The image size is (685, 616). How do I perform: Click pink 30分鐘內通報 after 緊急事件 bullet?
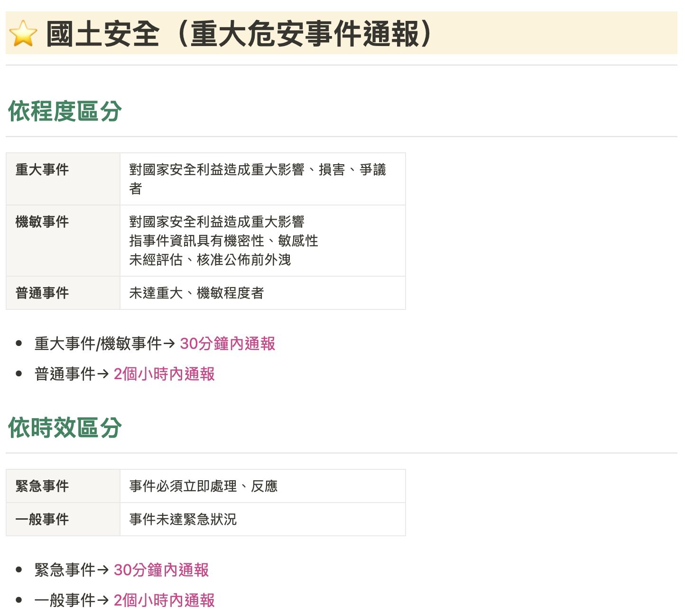(x=161, y=570)
